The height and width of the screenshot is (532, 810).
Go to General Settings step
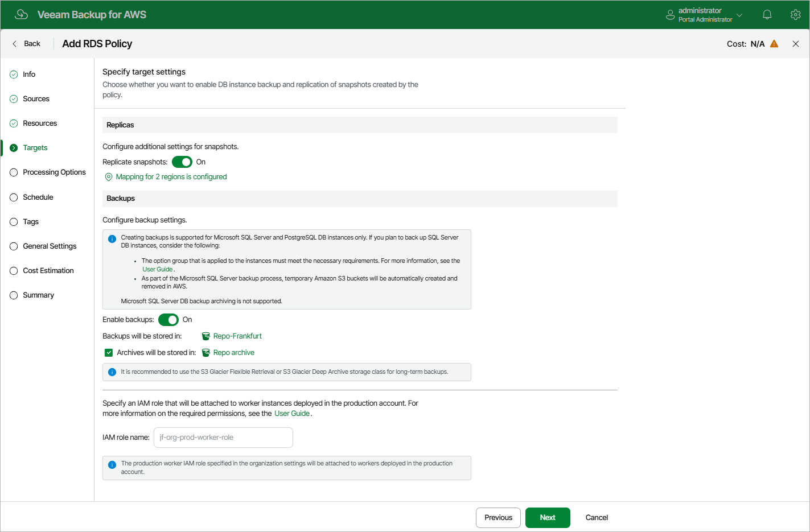pos(50,246)
